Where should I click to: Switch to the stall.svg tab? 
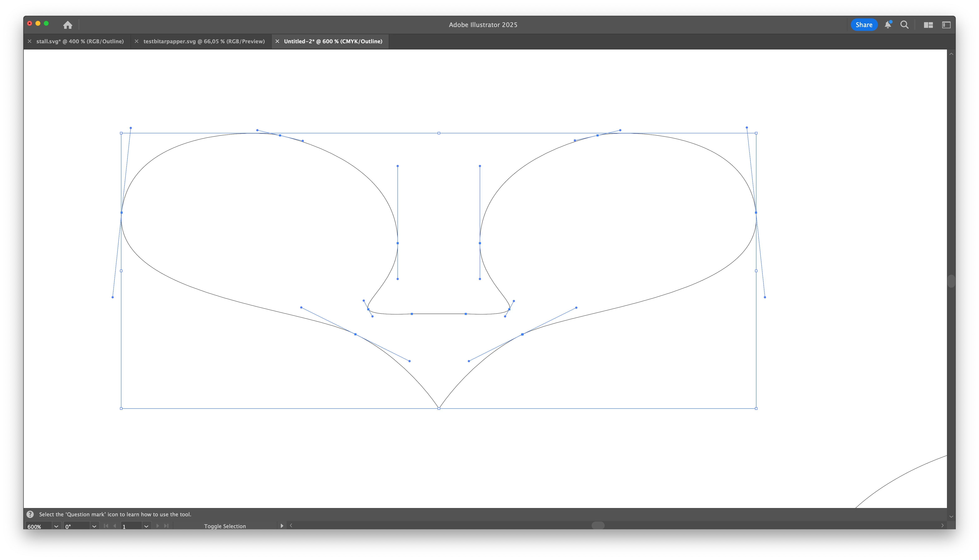pos(80,41)
